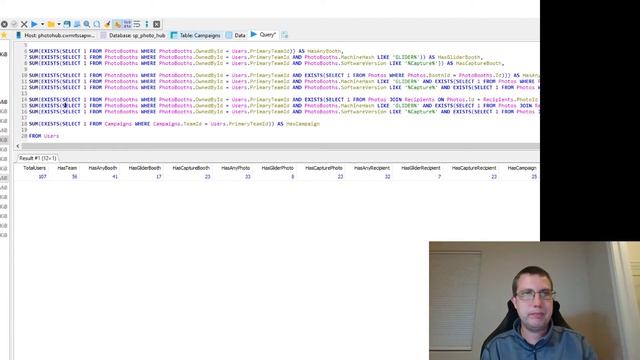Select the HasAnyBooth value 41 cell
Screen dimensions: 640x360
100,177
